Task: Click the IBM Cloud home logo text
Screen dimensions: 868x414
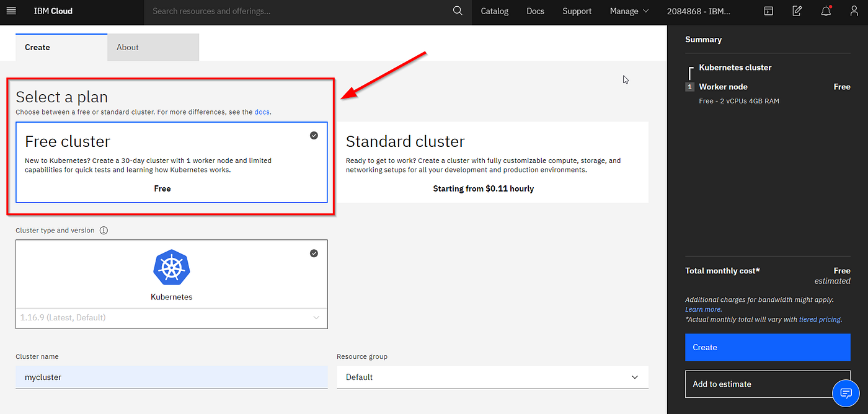Action: pyautogui.click(x=53, y=11)
